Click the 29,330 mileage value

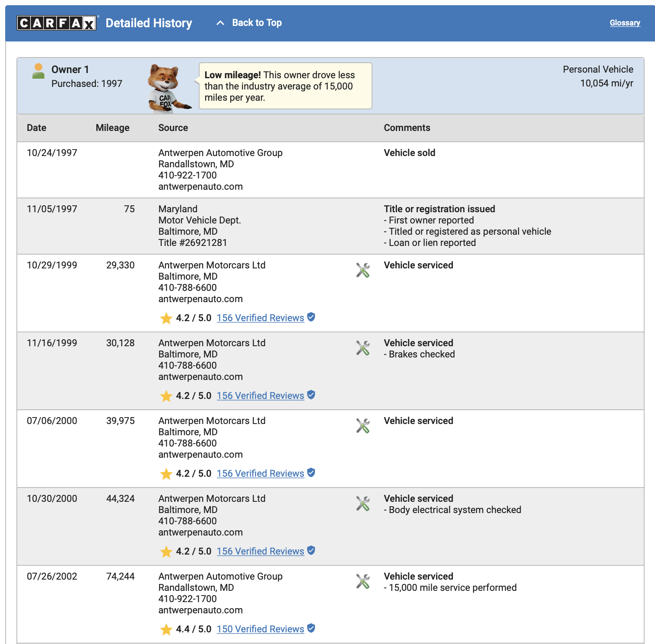point(121,265)
